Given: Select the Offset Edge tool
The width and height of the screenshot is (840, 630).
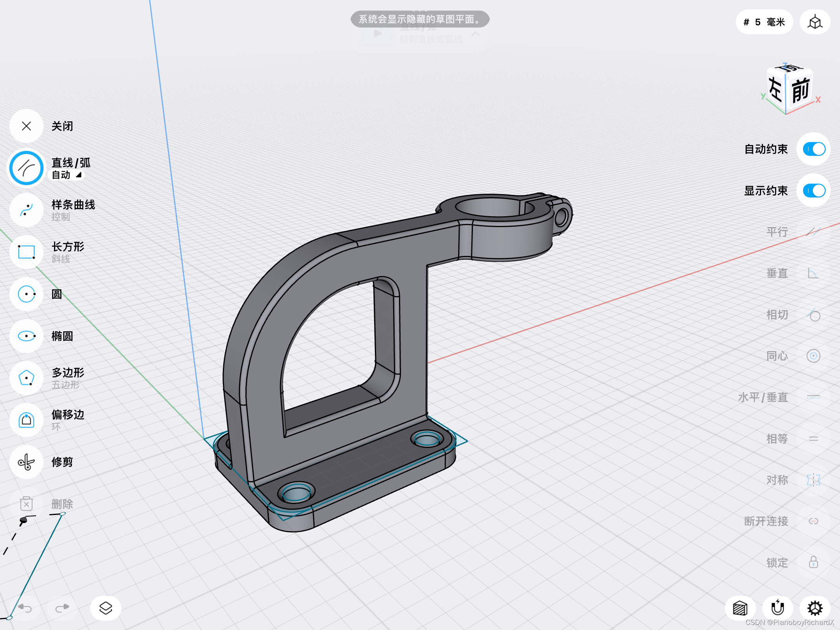Looking at the screenshot, I should 26,420.
